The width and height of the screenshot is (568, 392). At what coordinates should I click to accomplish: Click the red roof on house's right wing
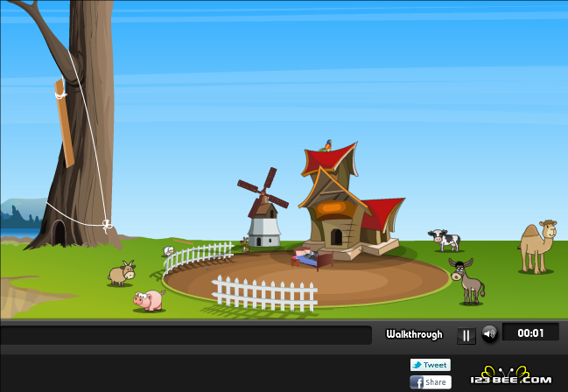pyautogui.click(x=382, y=213)
